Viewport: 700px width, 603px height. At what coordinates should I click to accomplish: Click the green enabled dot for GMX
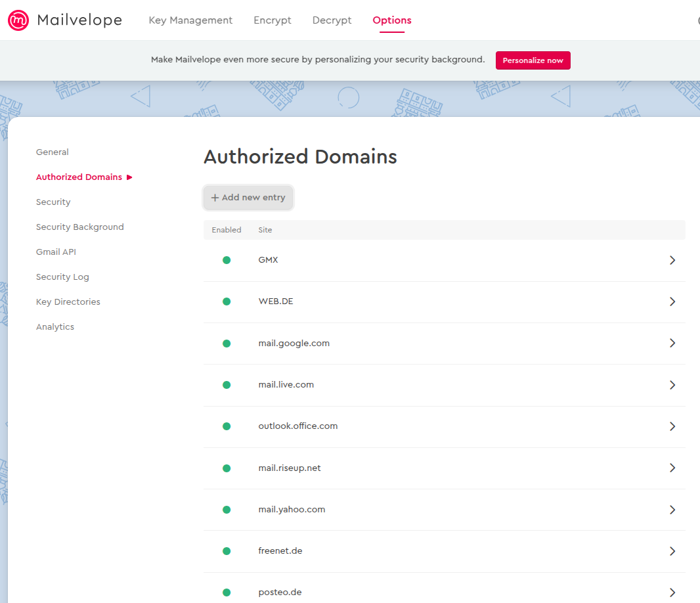[x=227, y=260]
